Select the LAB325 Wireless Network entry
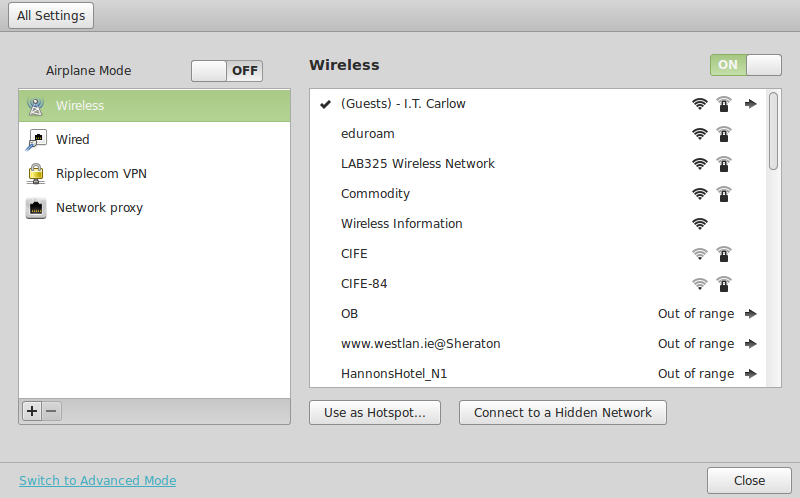800x498 pixels. (538, 164)
